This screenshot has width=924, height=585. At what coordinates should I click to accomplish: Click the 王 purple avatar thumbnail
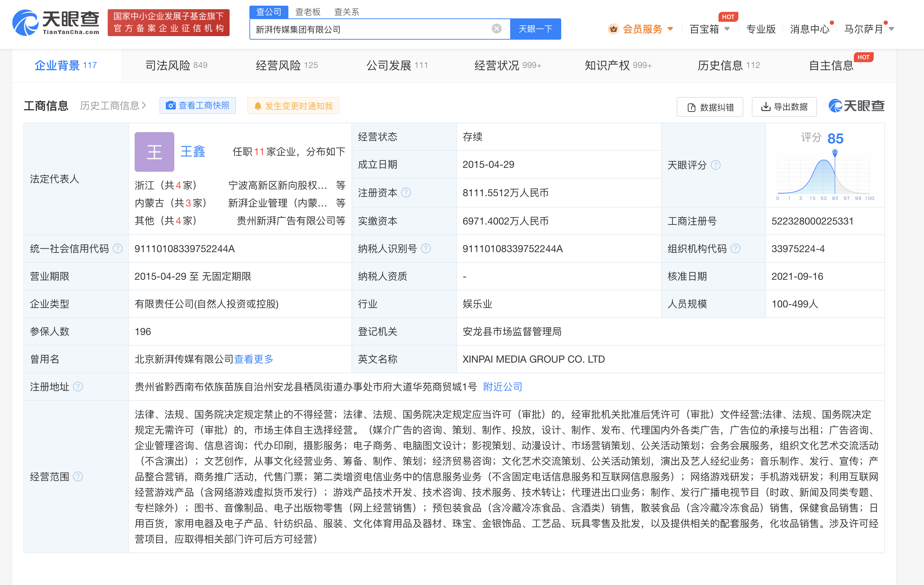coord(154,152)
